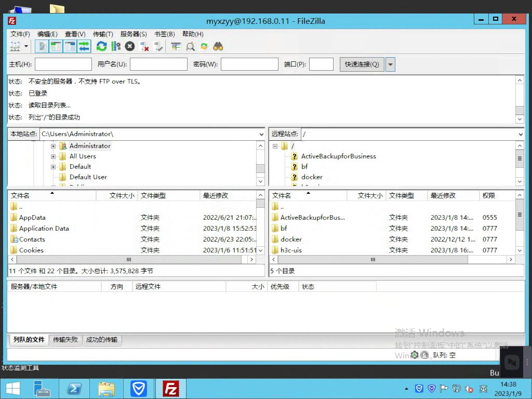Toggle directory comparison icon
532x399 pixels.
[191, 46]
